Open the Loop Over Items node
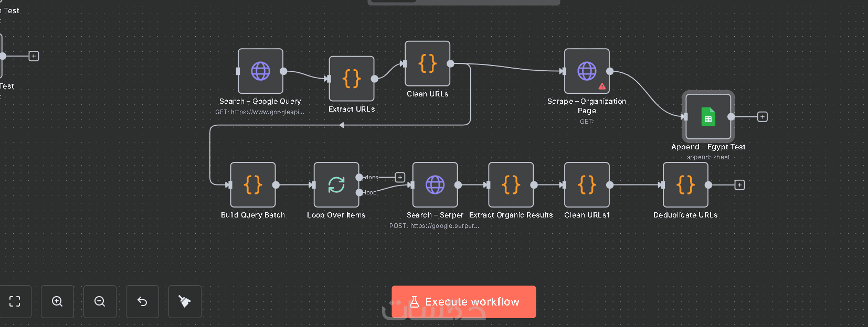The width and height of the screenshot is (868, 327). click(x=336, y=185)
